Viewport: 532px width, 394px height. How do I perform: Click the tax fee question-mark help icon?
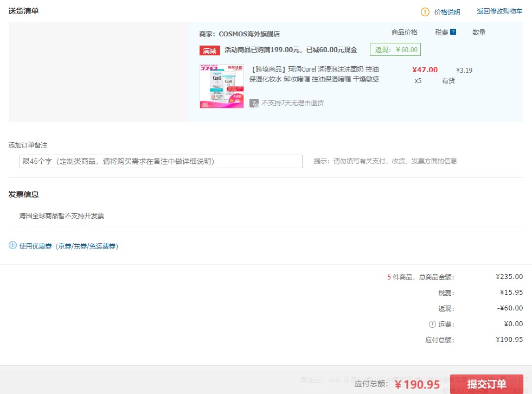(453, 32)
